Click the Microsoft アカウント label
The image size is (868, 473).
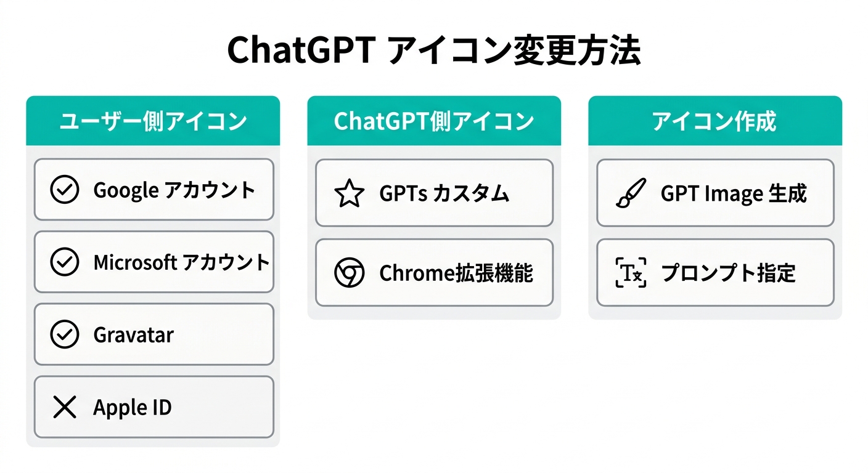coord(181,262)
